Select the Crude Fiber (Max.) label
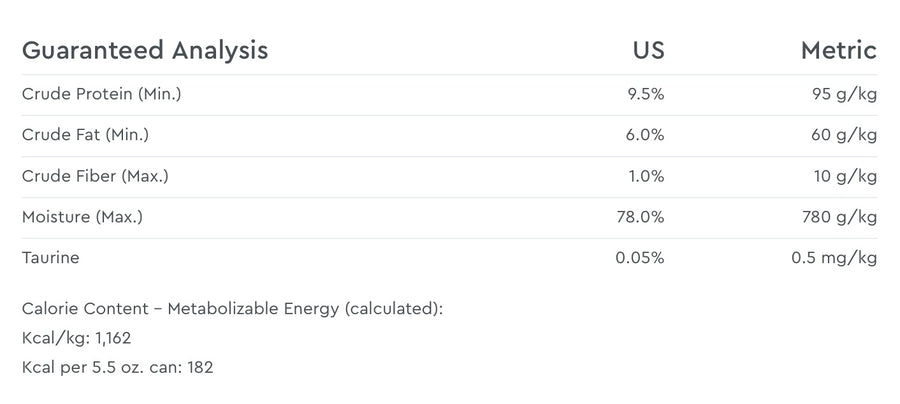 tap(95, 176)
